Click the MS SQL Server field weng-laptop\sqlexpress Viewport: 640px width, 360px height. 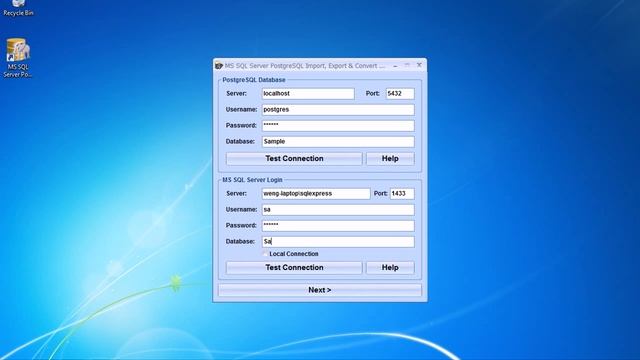pyautogui.click(x=316, y=193)
